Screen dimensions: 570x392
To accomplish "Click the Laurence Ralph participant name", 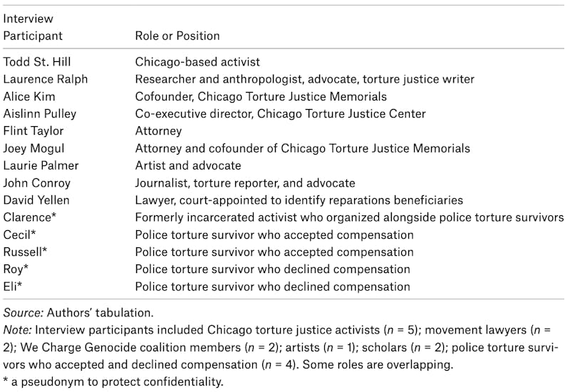I will pyautogui.click(x=45, y=79).
